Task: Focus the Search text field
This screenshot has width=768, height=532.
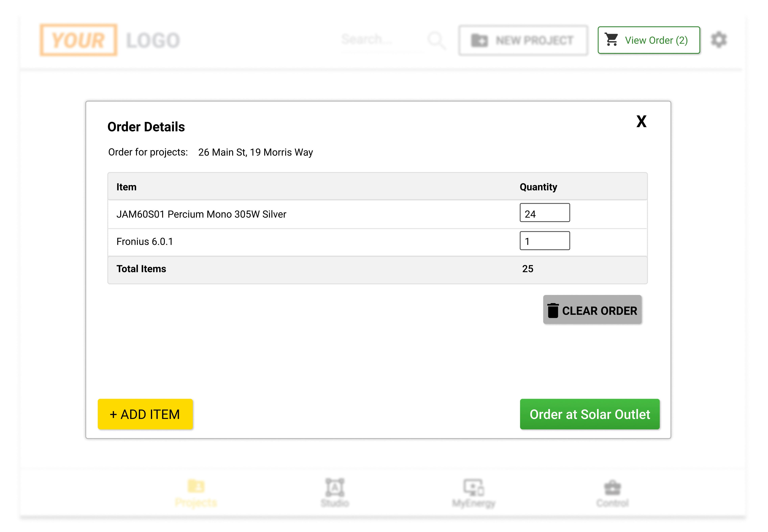Action: click(382, 40)
